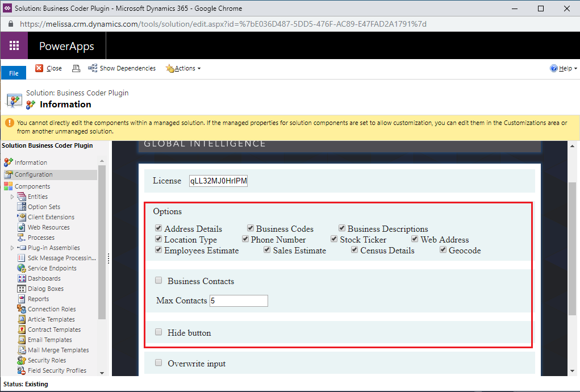Select the Dashboards icon in sidebar

22,278
